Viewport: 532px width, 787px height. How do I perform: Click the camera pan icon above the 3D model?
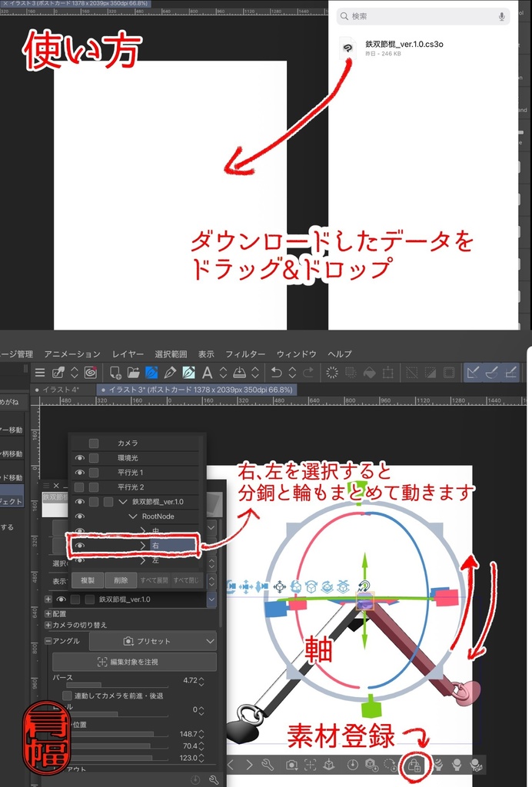point(246,586)
